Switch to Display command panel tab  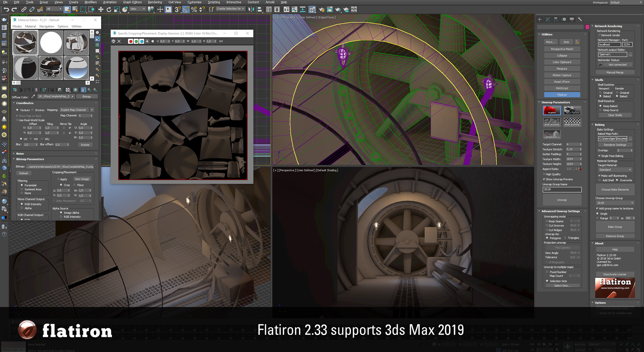tap(572, 19)
